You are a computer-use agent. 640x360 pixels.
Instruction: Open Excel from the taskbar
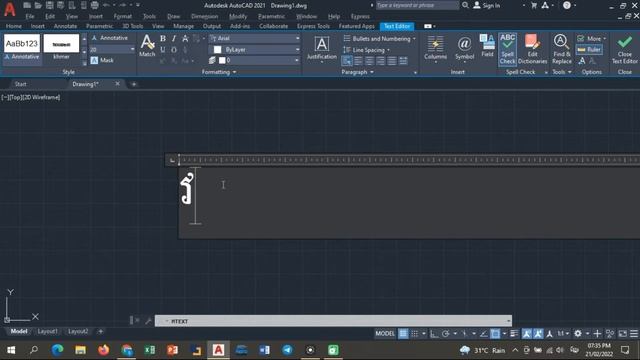tap(150, 350)
